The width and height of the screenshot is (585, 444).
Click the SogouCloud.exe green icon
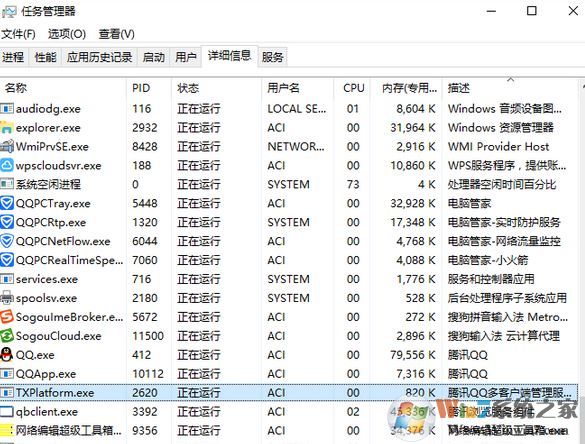7,336
